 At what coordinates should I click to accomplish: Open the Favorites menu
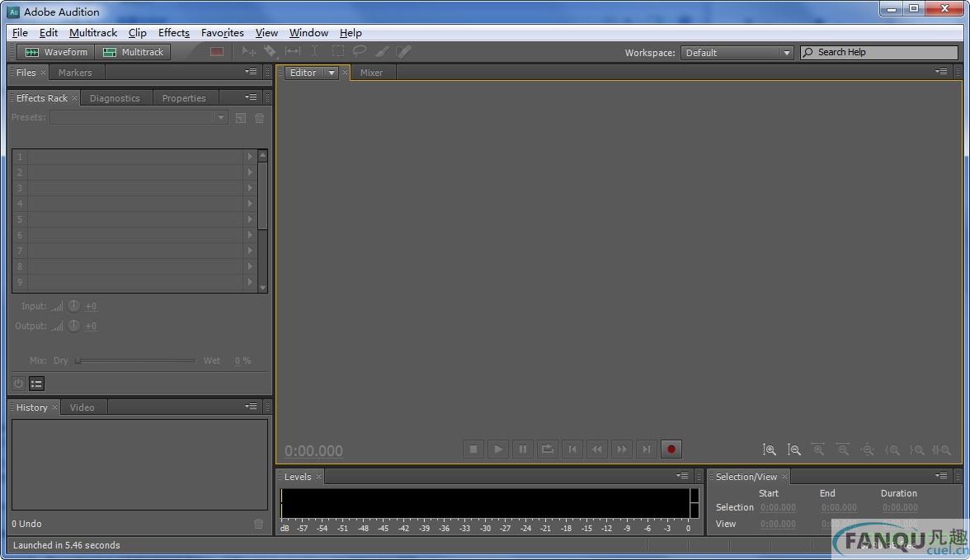[x=222, y=33]
